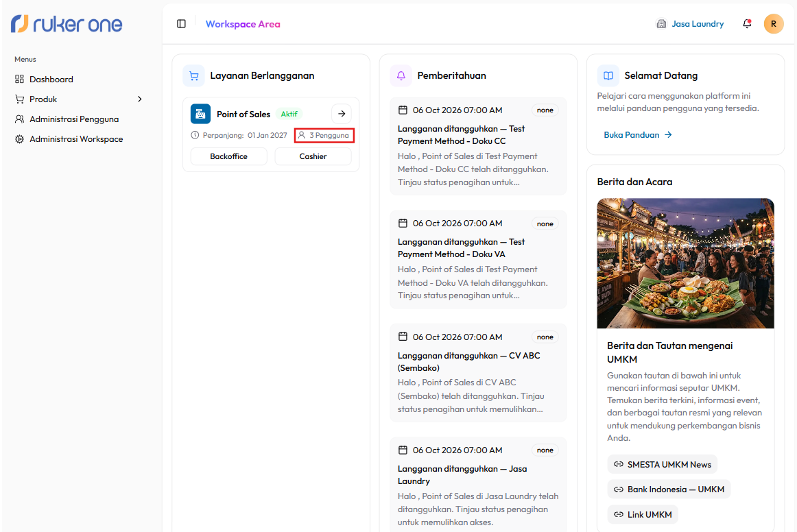Click the Point of Sales app icon
The image size is (797, 532).
(200, 114)
